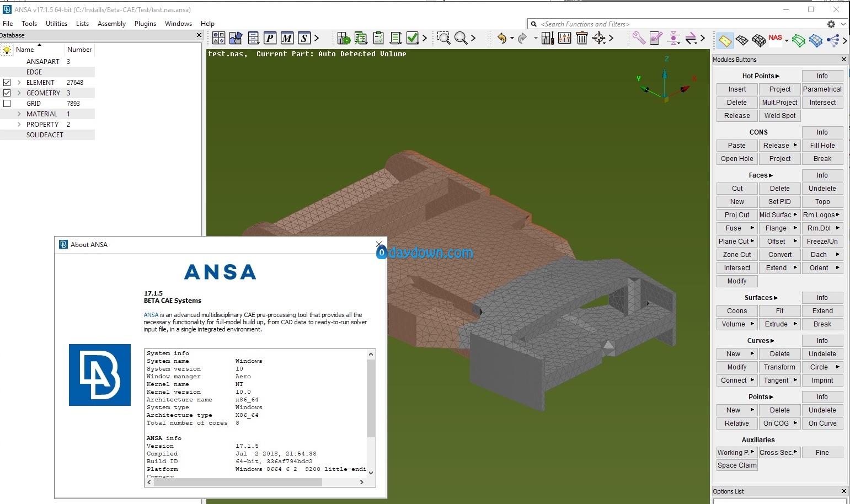This screenshot has height=504, width=850.
Task: Click the light bulb visibility icon in Database header
Action: pyautogui.click(x=7, y=50)
